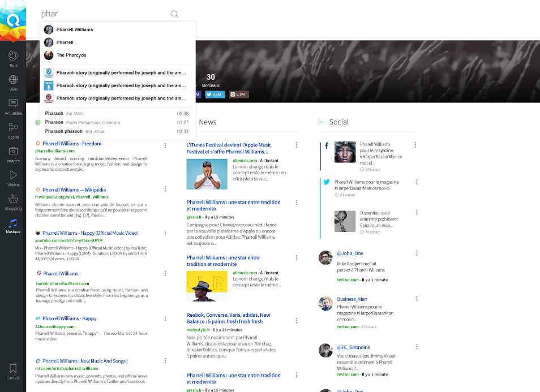540x392 pixels.
Task: Click the Twitter 8.8M followers badge
Action: [x=215, y=94]
